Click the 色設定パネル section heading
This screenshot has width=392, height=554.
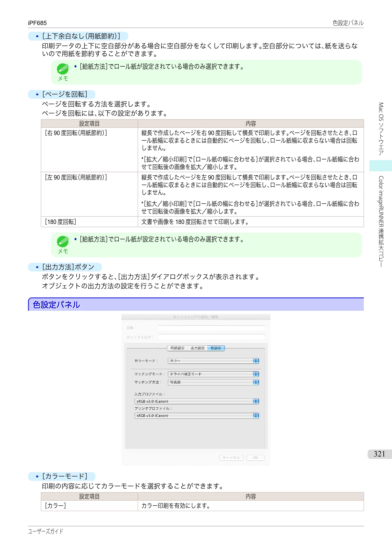click(56, 305)
